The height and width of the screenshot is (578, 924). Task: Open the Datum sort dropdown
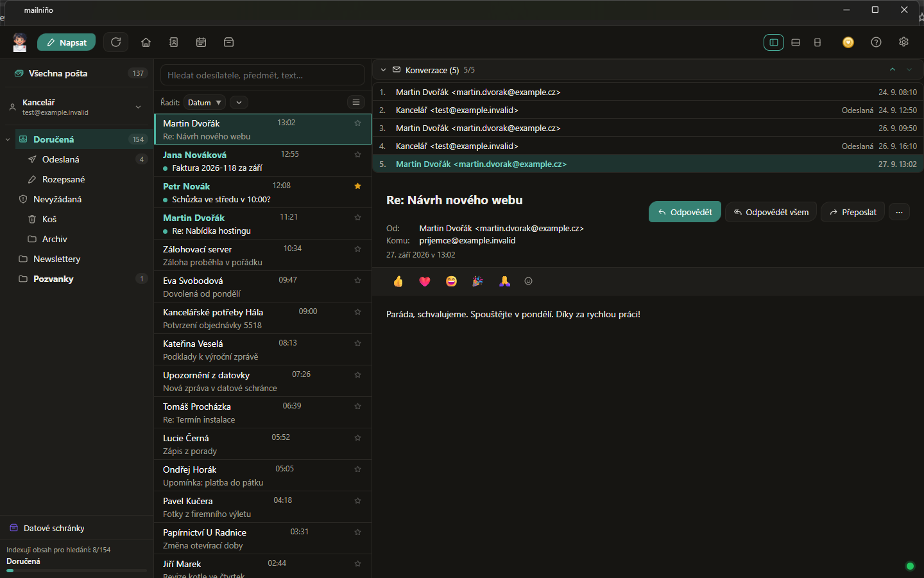click(205, 102)
